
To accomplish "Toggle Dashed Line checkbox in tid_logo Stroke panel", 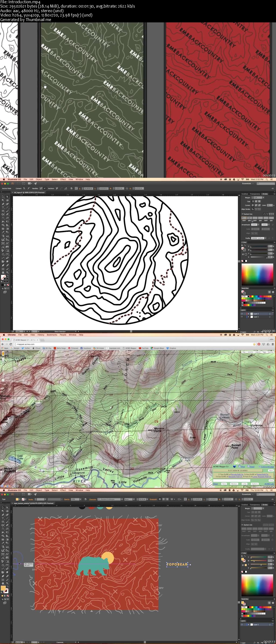I will tap(242, 214).
